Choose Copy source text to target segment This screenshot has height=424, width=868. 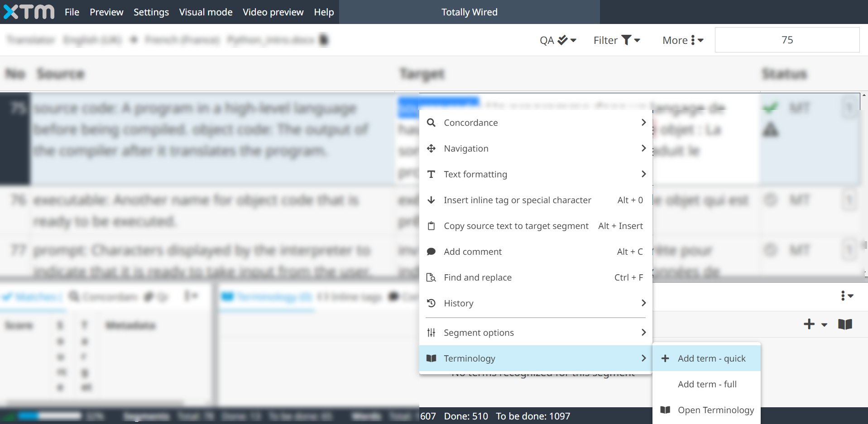click(x=536, y=226)
